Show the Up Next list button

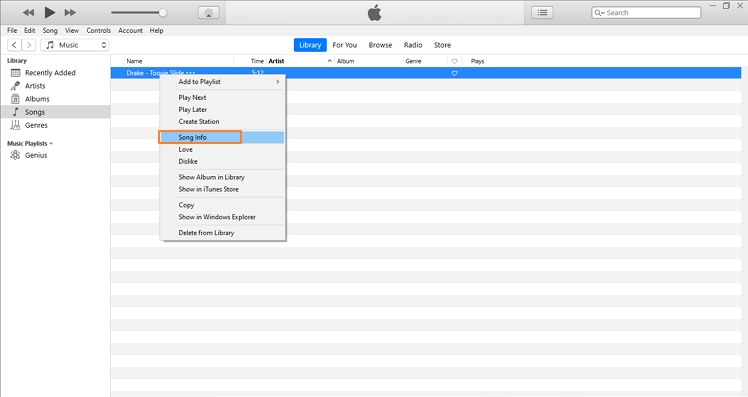[x=542, y=13]
